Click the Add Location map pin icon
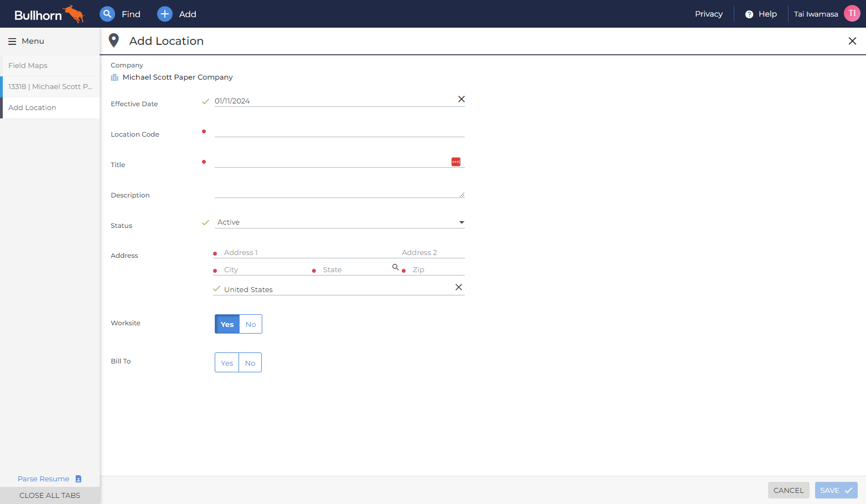 [x=114, y=40]
